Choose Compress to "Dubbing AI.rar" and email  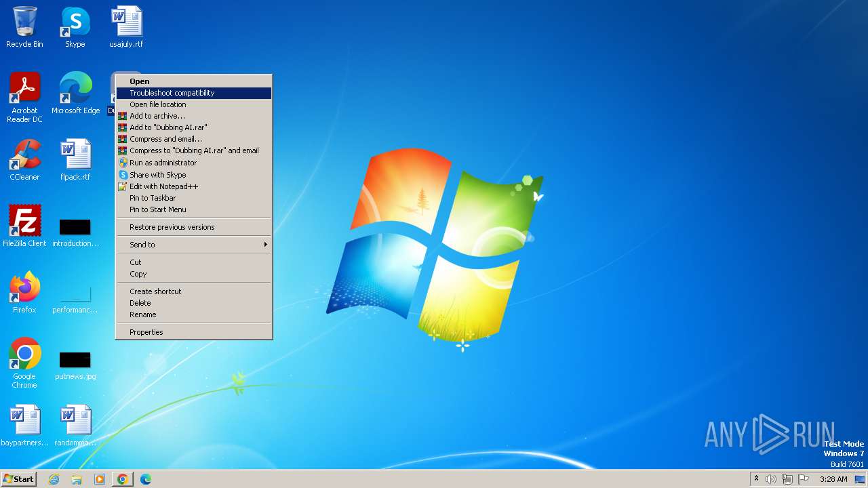point(194,150)
